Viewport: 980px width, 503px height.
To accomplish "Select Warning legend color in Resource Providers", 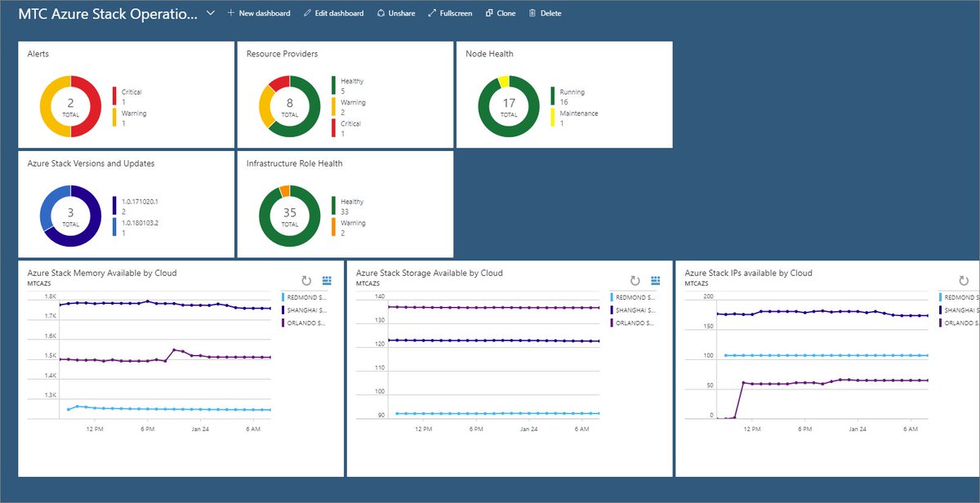I will 333,107.
